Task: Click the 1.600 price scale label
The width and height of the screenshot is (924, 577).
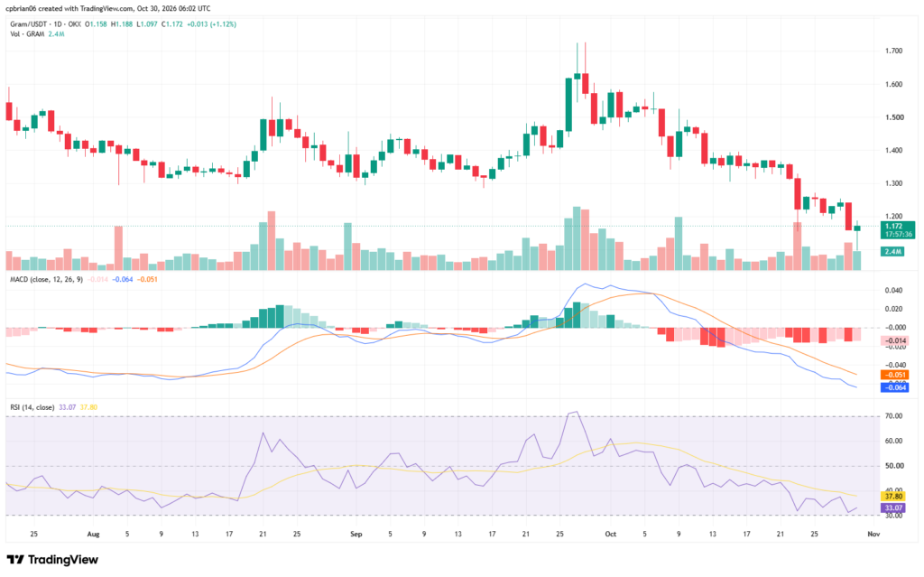Action: coord(894,84)
